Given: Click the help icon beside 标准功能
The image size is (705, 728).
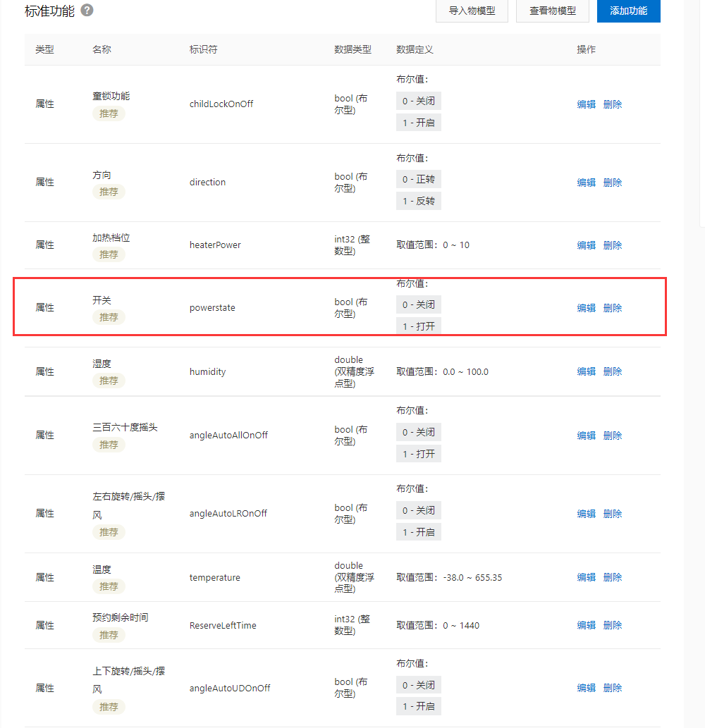Looking at the screenshot, I should click(87, 10).
